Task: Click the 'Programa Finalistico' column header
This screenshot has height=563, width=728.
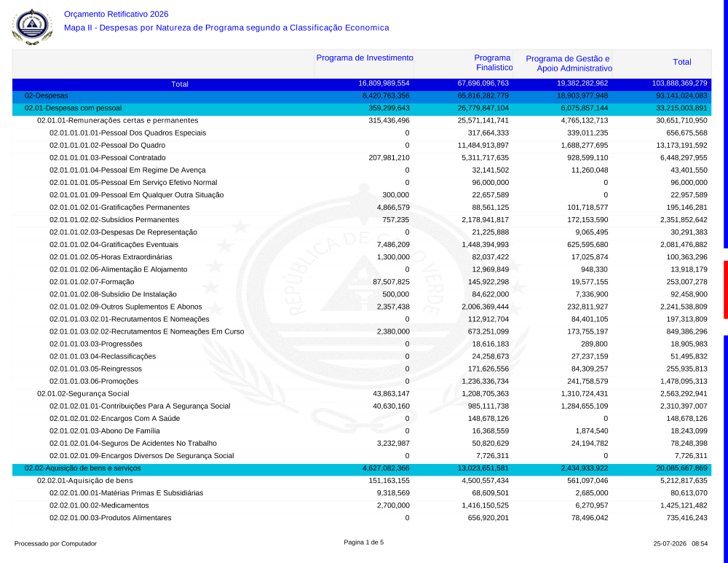Action: 493,63
